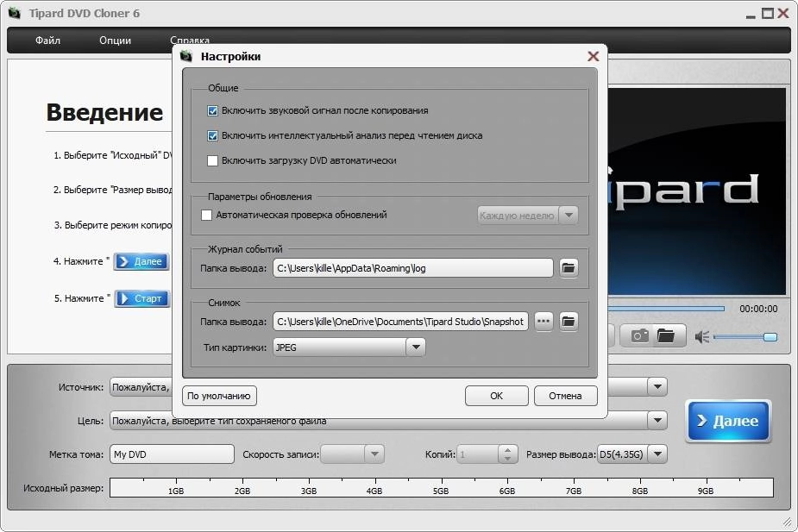Click the large blue Далее button
This screenshot has width=798, height=532.
[x=728, y=421]
